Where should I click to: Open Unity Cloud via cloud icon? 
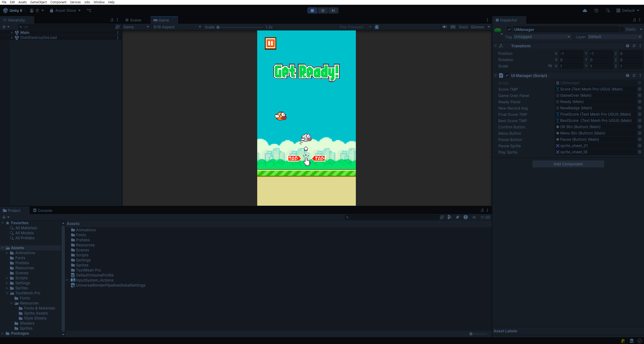[x=585, y=11]
